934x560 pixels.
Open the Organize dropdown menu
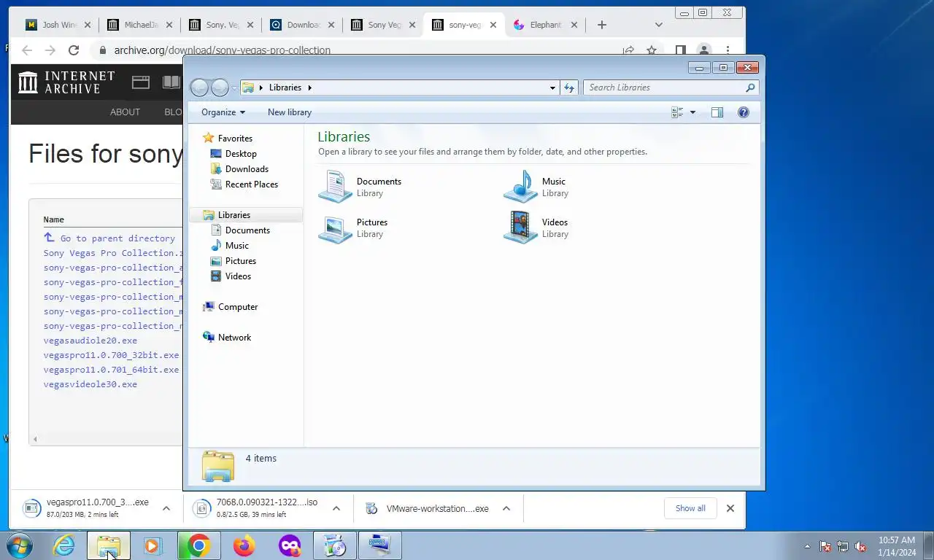[223, 112]
